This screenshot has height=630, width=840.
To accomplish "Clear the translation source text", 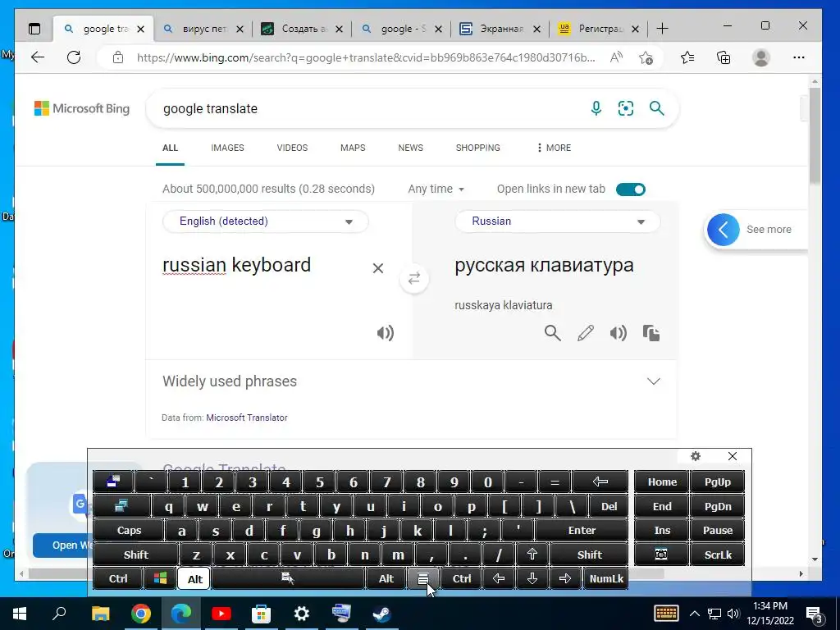I will click(377, 268).
